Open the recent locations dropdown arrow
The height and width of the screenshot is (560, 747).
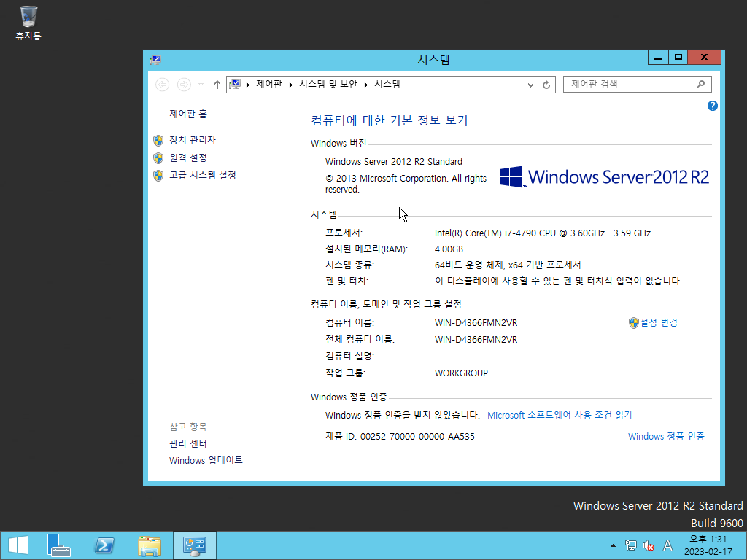pyautogui.click(x=201, y=85)
